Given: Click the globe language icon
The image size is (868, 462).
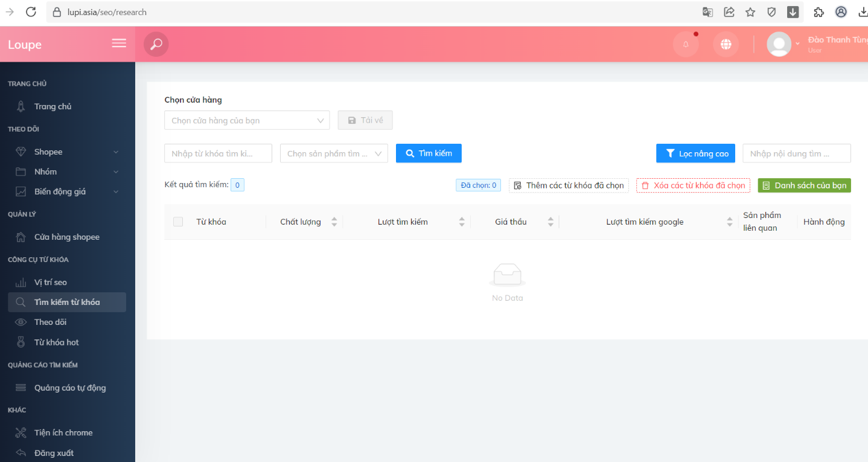Looking at the screenshot, I should (726, 44).
